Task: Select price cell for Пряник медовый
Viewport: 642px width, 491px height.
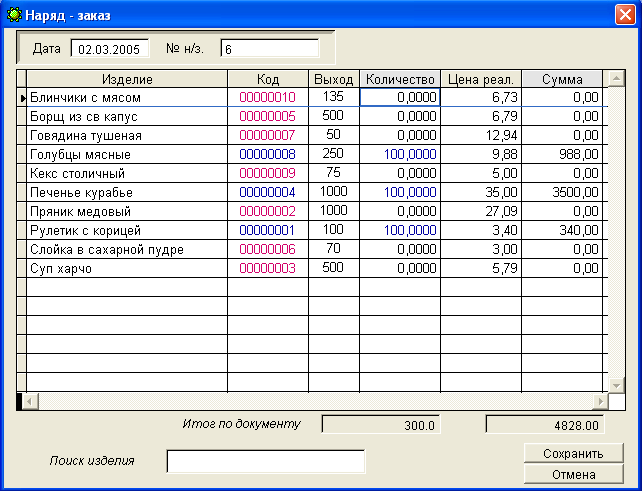Action: (480, 211)
